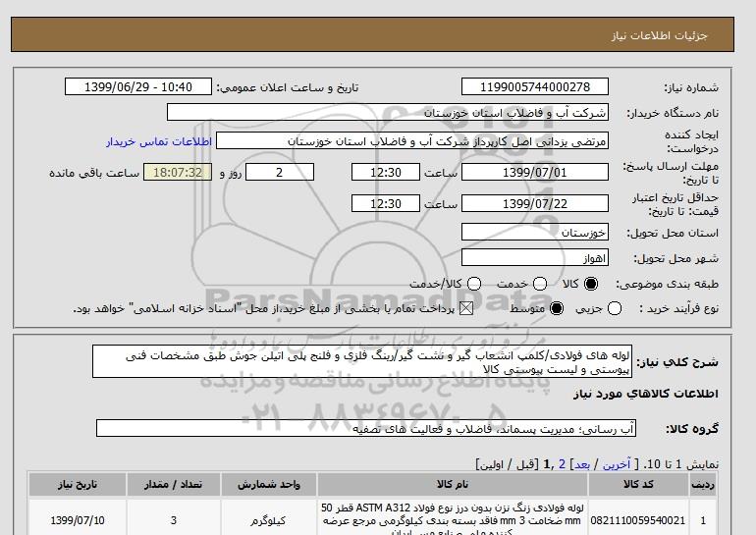The height and width of the screenshot is (535, 756).
Task: Click the public announcement date field 1399/06/29 - 10:40
Action: tap(138, 86)
